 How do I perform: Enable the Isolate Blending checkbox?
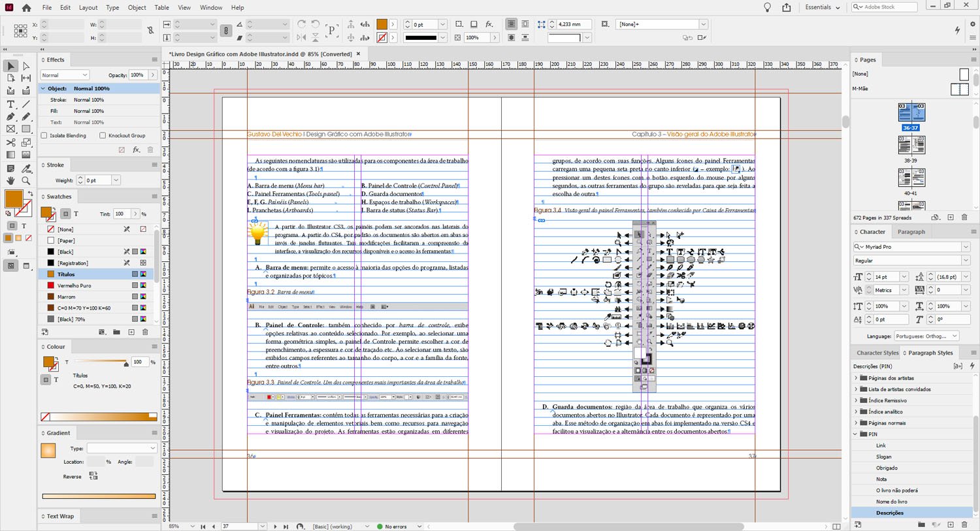pos(44,135)
